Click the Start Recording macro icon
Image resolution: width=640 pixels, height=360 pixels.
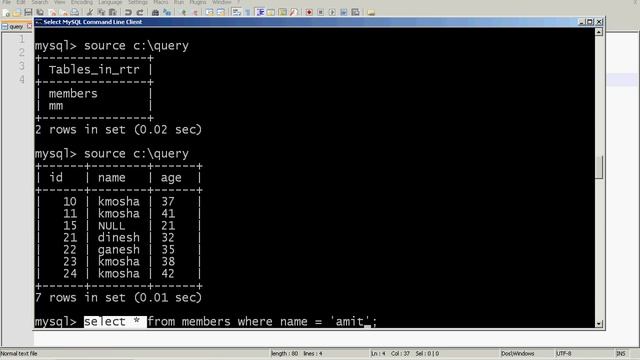tap(309, 12)
